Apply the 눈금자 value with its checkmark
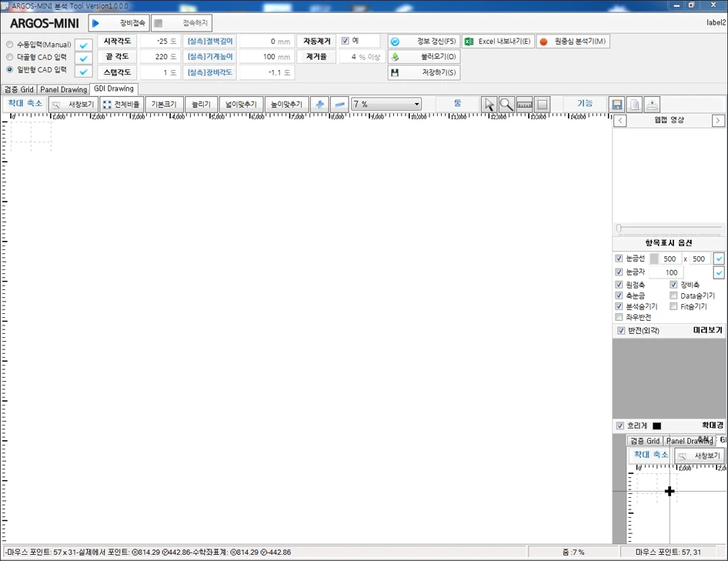The height and width of the screenshot is (561, 728). [719, 272]
